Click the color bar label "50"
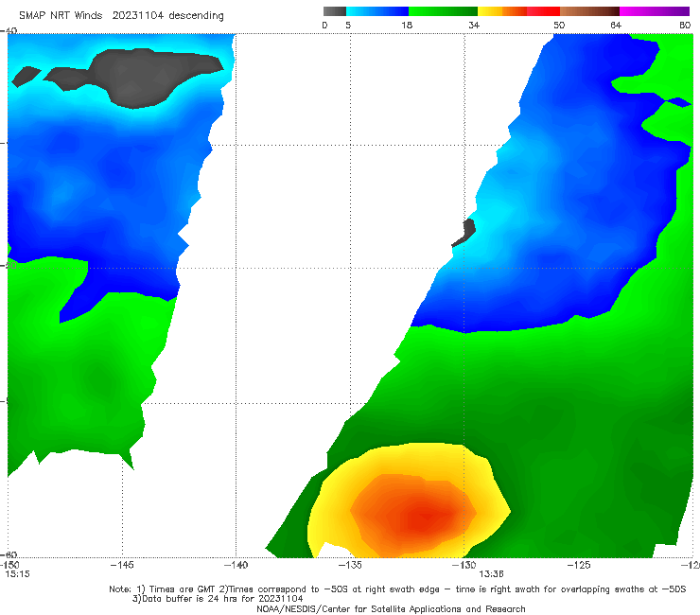700x615 pixels. coord(559,25)
